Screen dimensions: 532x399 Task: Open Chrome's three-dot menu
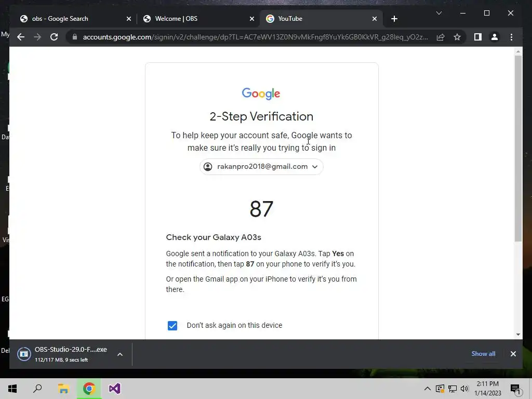pos(511,37)
